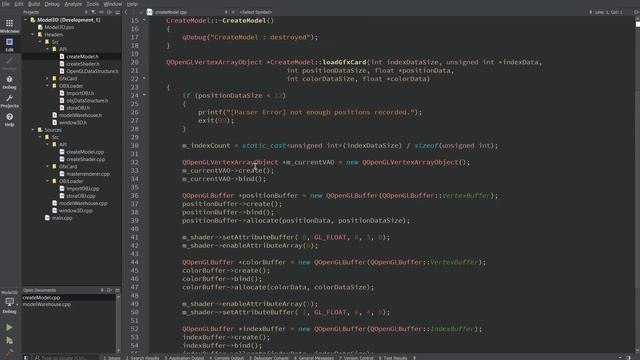This screenshot has height=360, width=640.
Task: Collapse the ModelIO project root
Action: coord(26,20)
